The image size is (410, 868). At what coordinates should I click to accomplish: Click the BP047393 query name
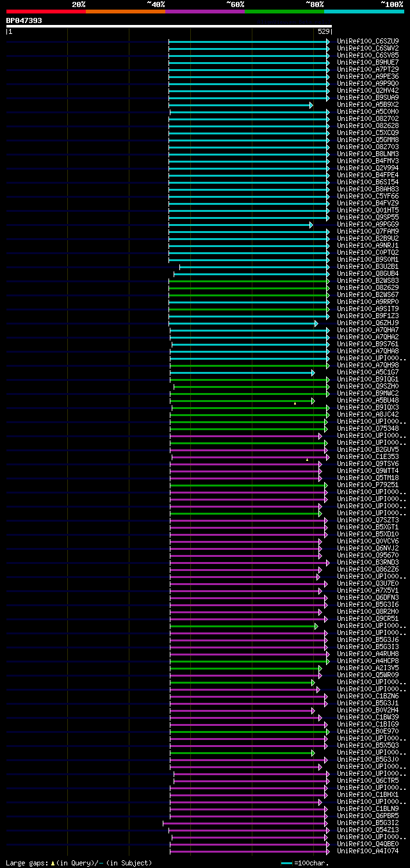point(24,20)
